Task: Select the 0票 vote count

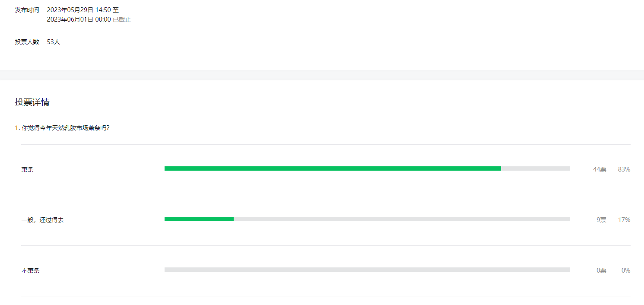Action: point(601,270)
